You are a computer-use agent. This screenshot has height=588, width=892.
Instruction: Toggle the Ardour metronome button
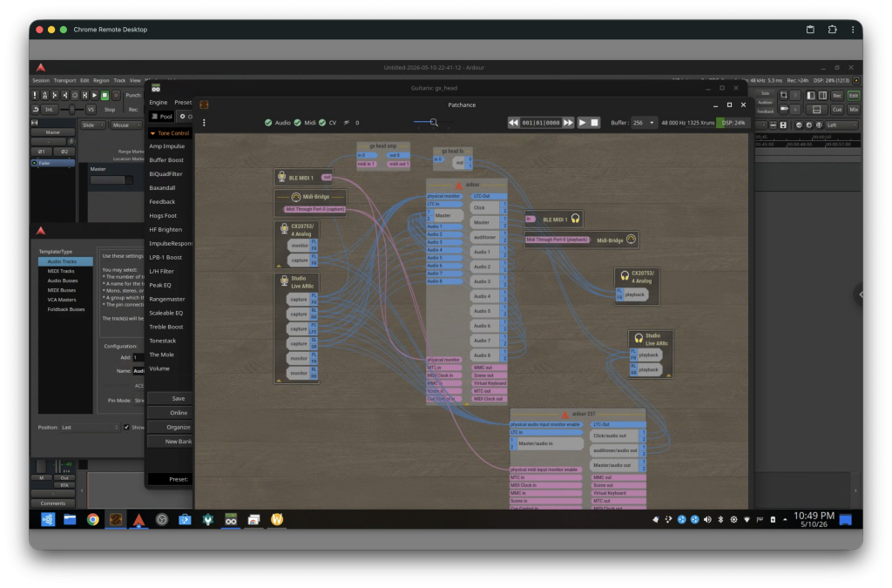click(x=44, y=96)
